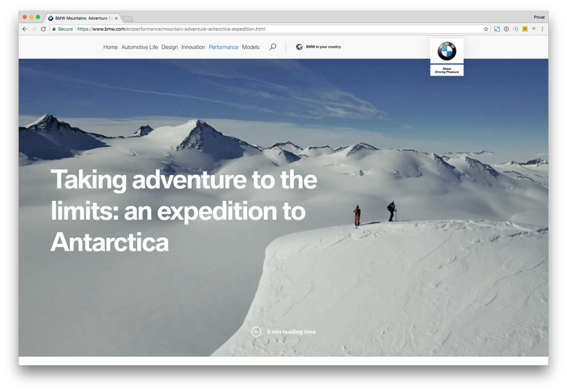Image resolution: width=567 pixels, height=392 pixels.
Task: Open the Chrome three-dot menu
Action: coord(542,29)
